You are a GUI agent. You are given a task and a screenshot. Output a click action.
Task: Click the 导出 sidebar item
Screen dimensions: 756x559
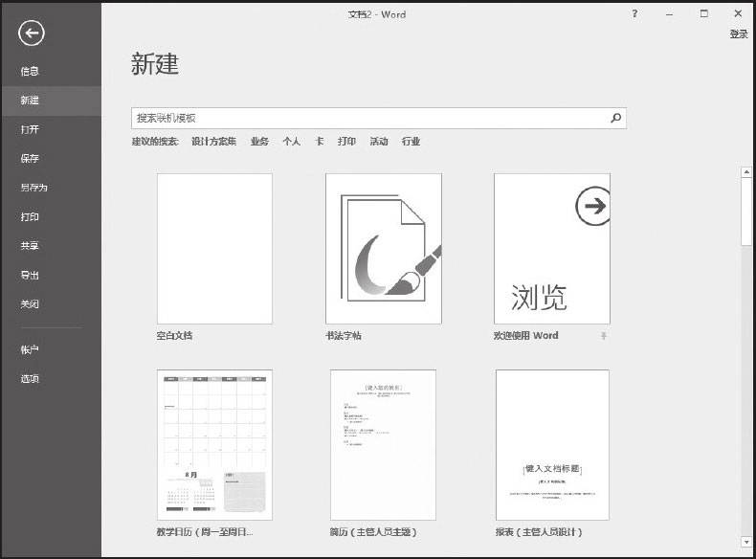coord(30,275)
